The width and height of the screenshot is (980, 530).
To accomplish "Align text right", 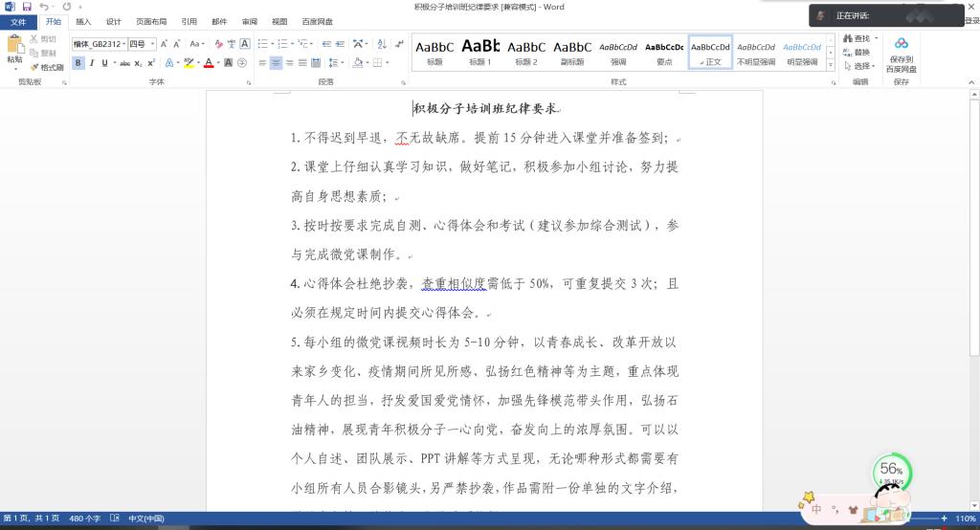I will 289,63.
